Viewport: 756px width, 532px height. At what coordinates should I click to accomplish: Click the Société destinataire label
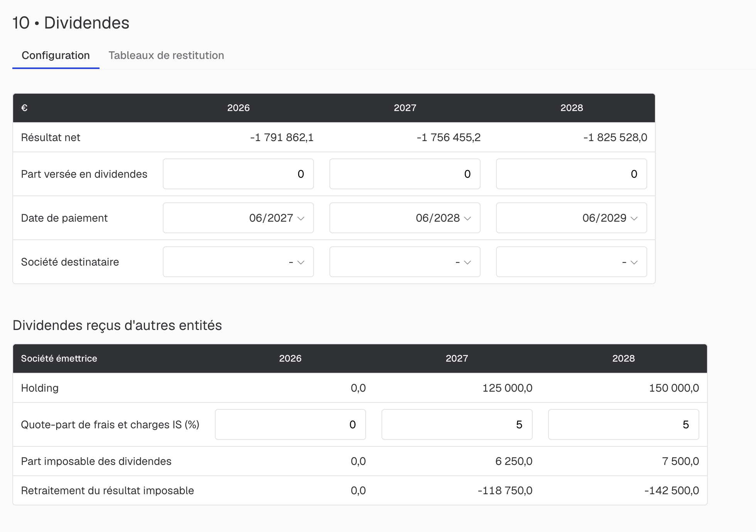pos(70,262)
